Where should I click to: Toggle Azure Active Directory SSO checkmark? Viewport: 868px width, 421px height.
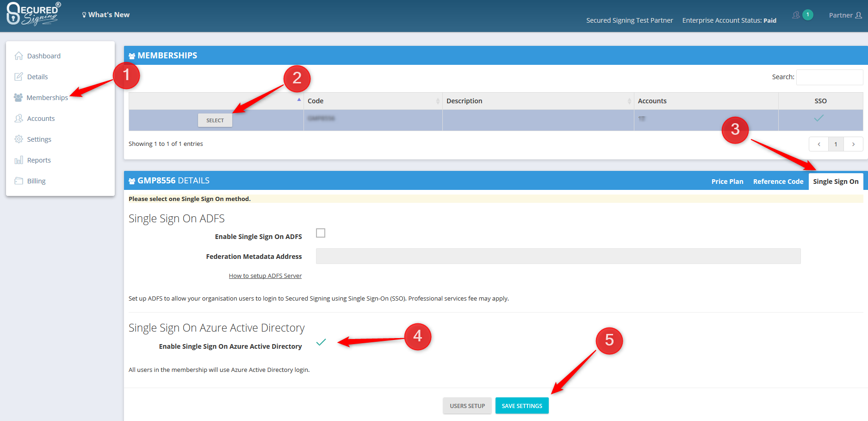[x=321, y=342]
